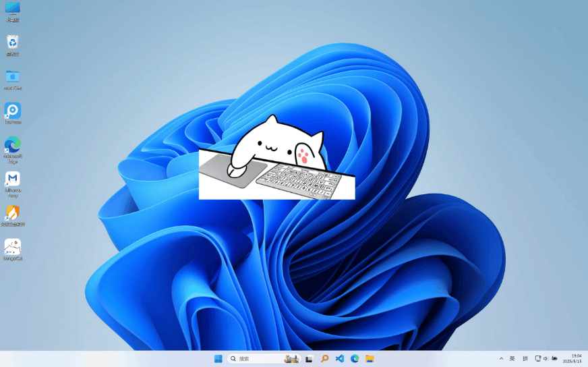Launch Microsoft Edge from the desktop
Viewport: 588px width, 367px height.
(12, 149)
